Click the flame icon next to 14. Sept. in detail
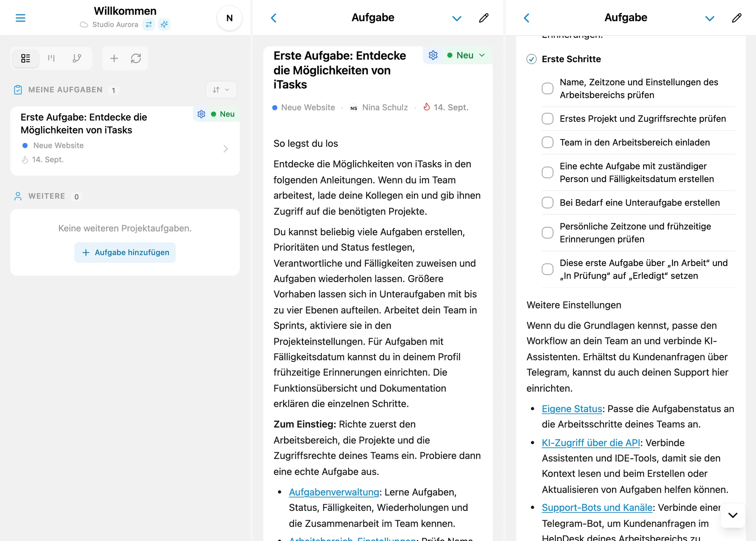The height and width of the screenshot is (541, 756). 427,107
